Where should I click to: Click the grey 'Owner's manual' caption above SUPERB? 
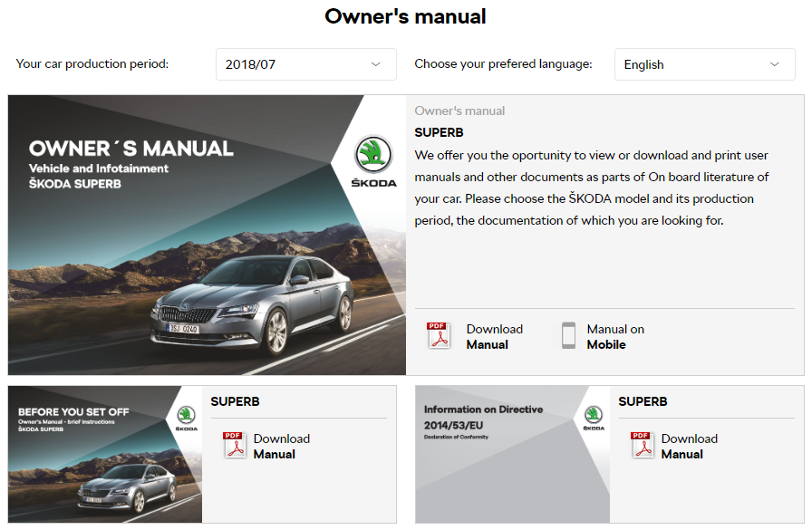coord(459,111)
